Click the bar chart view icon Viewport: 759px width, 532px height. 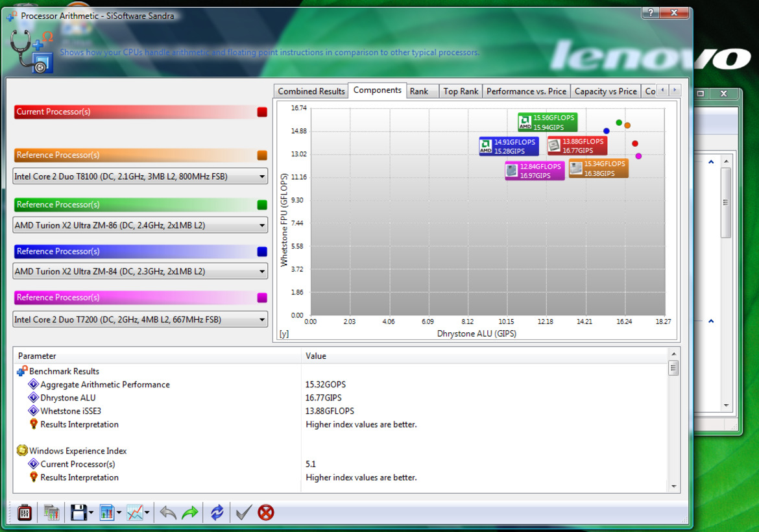pos(106,512)
